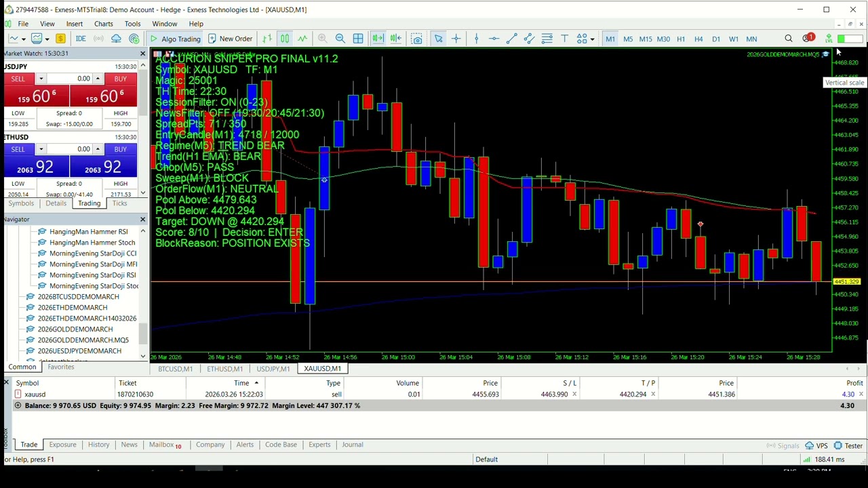Switch chart to line chart view
Viewport: 868px width, 488px height.
tap(302, 39)
